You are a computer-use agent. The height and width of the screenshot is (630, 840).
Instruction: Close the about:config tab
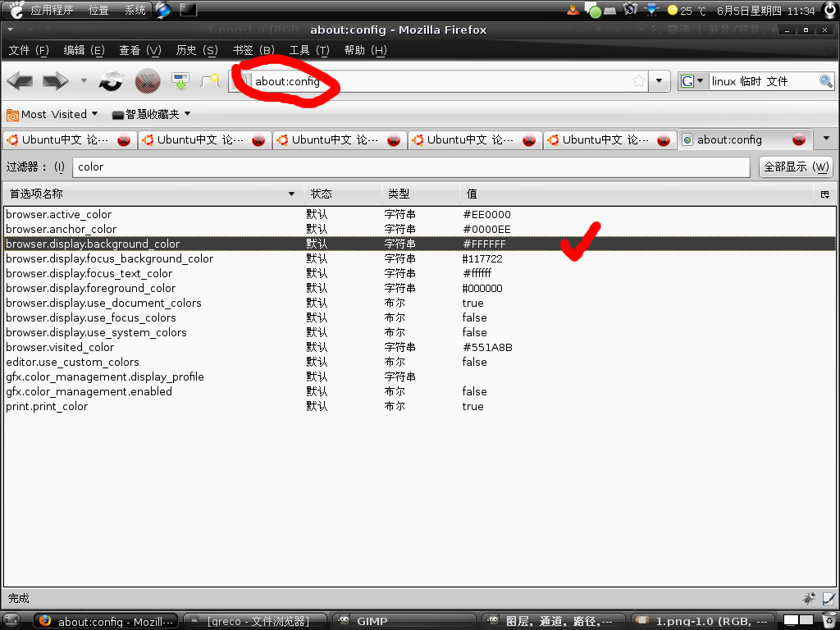point(799,139)
